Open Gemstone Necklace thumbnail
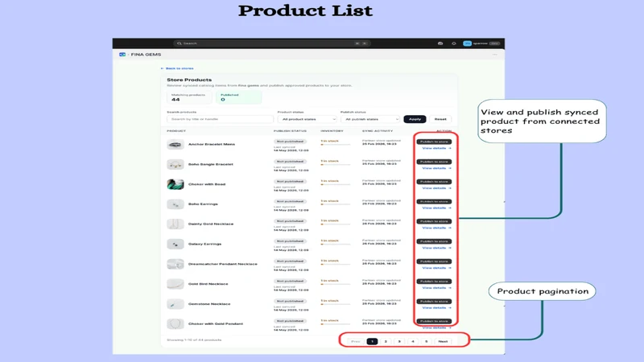Screen dimensions: 644x362 [175, 304]
